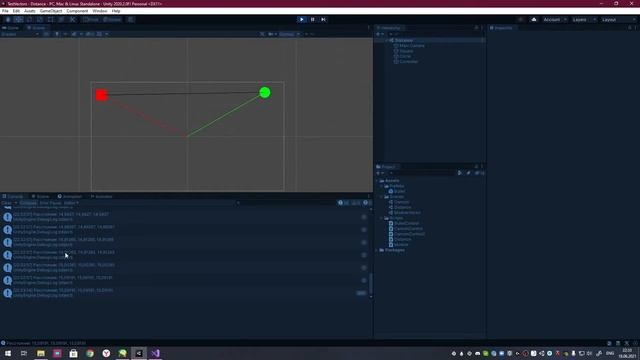
Task: Open the Editor dropdown in Console
Action: click(x=71, y=203)
